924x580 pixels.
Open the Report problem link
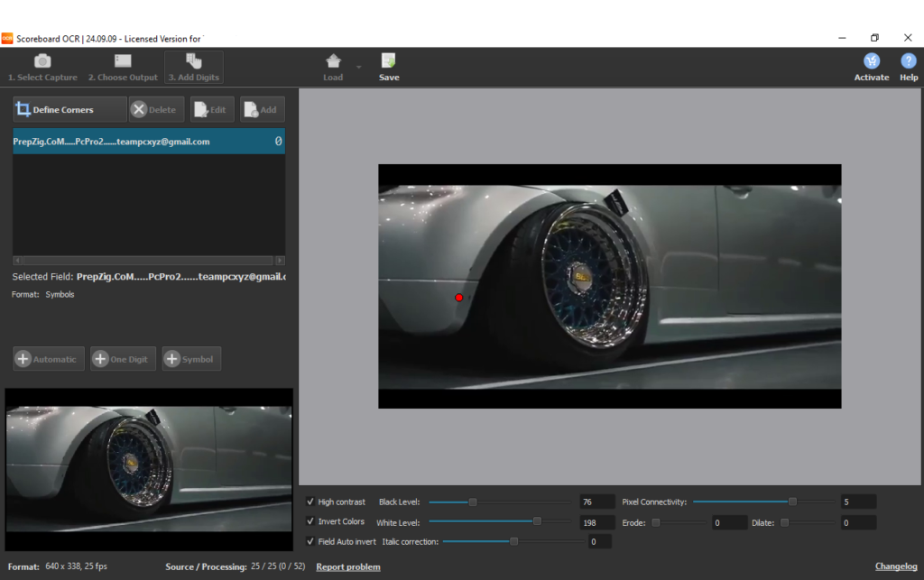347,567
